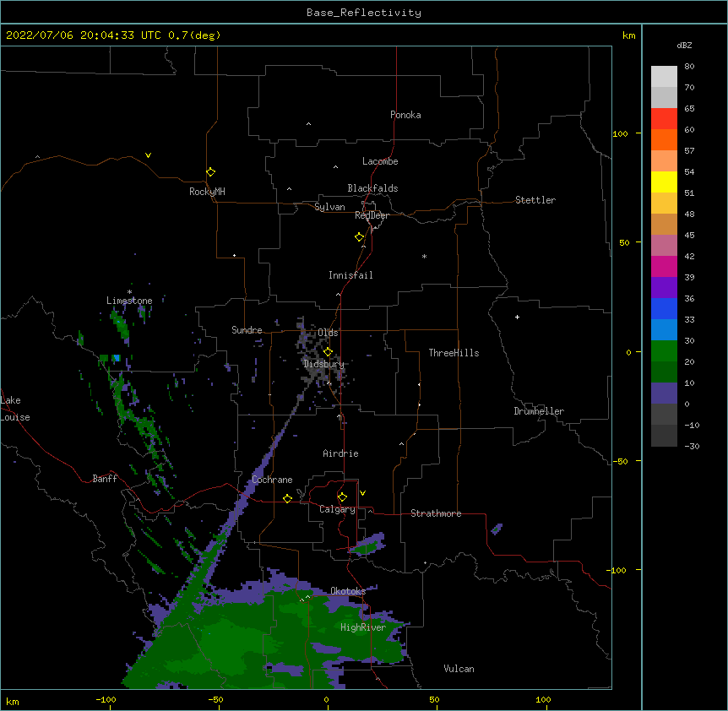Click the RockyMH label

point(207,192)
